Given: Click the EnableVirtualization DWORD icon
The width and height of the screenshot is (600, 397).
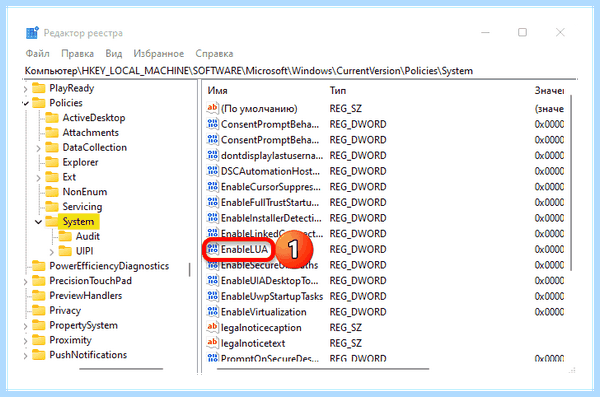Looking at the screenshot, I should point(212,312).
